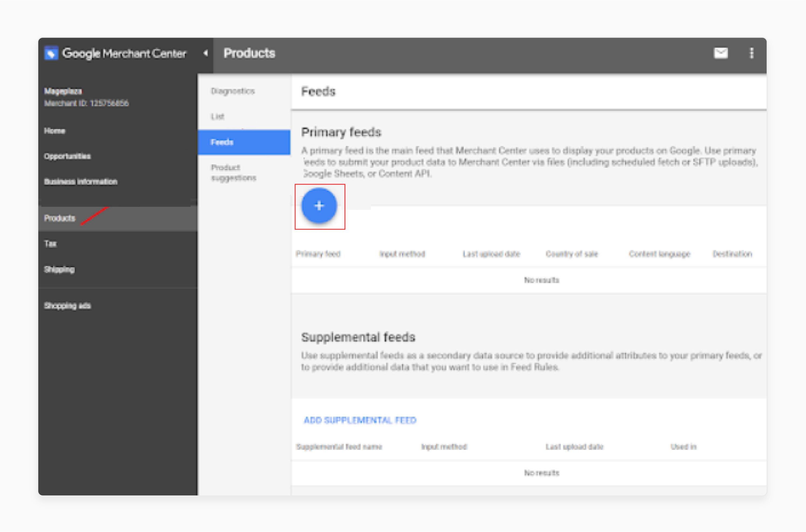This screenshot has height=532, width=806.
Task: Click the Feeds page heading
Action: pos(318,92)
